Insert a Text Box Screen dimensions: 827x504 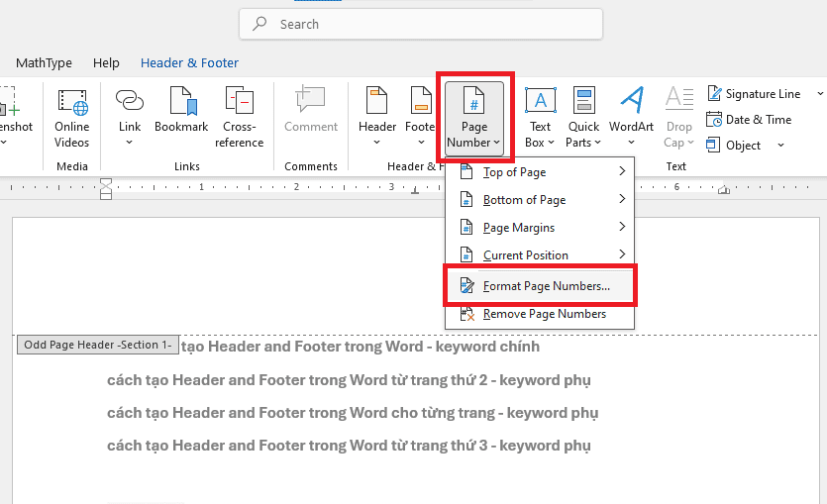[x=540, y=118]
